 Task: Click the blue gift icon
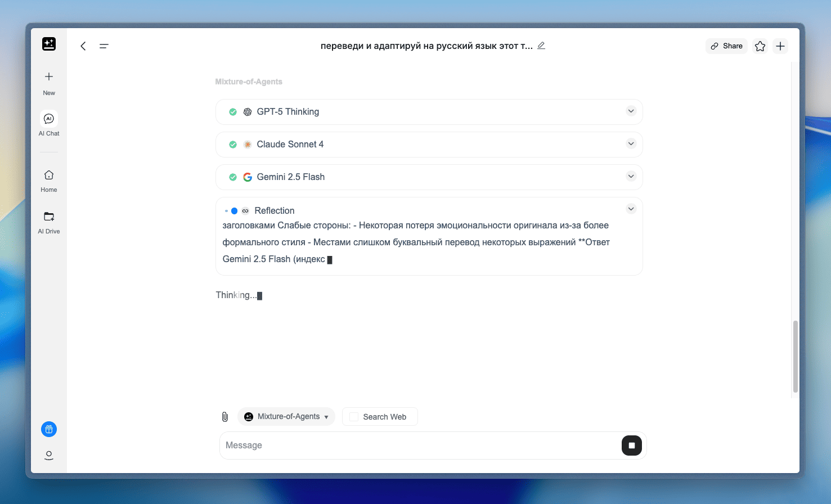coord(49,430)
